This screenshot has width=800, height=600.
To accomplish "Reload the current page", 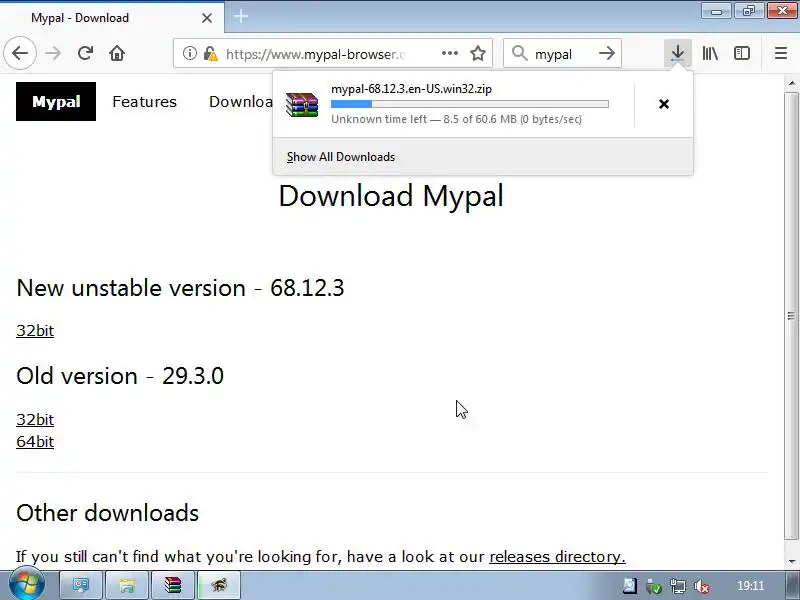I will [x=85, y=53].
